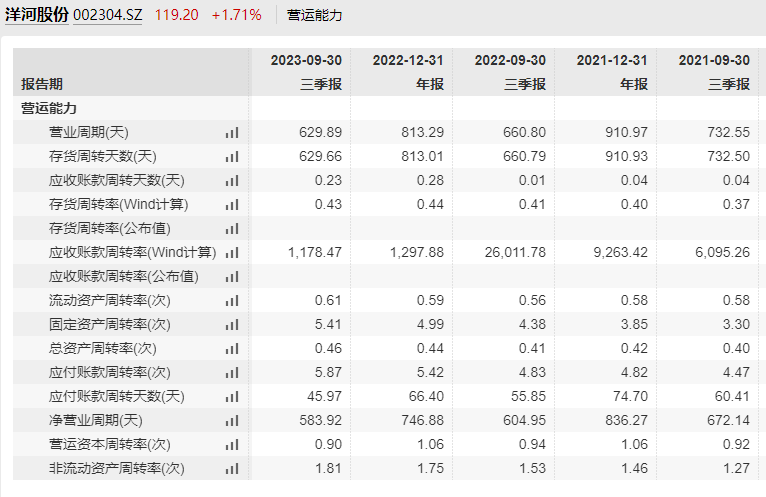This screenshot has width=766, height=497.
Task: Click the 固定资产周转率(次) row label
Action: pyautogui.click(x=110, y=324)
